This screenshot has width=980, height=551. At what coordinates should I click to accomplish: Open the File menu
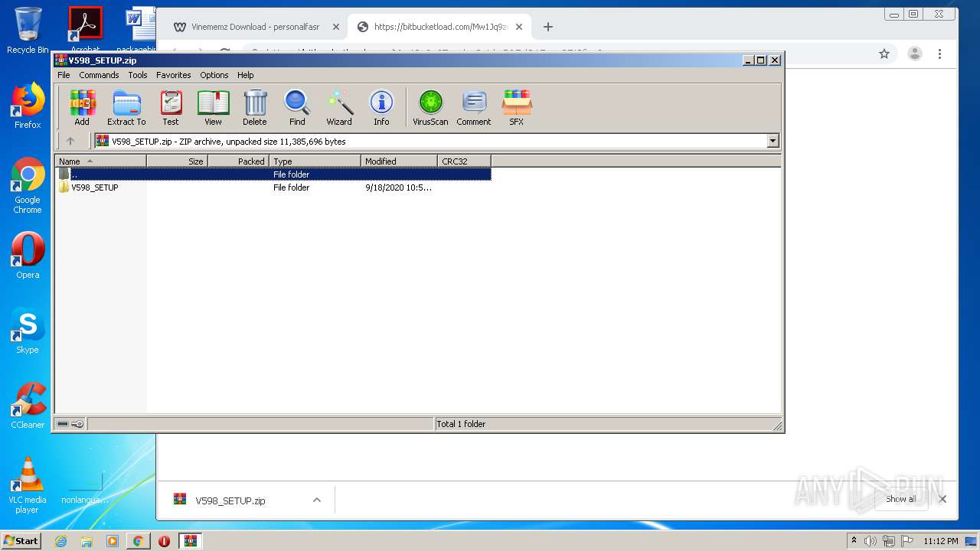click(64, 75)
